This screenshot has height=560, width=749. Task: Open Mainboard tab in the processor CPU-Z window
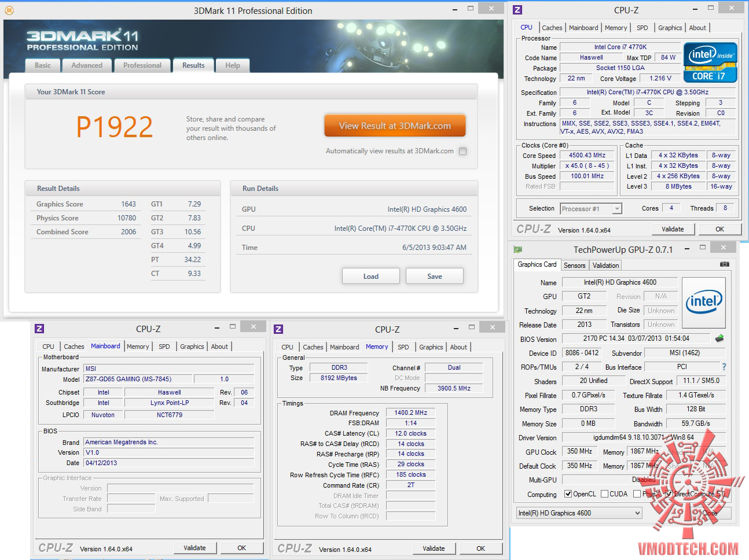[583, 28]
